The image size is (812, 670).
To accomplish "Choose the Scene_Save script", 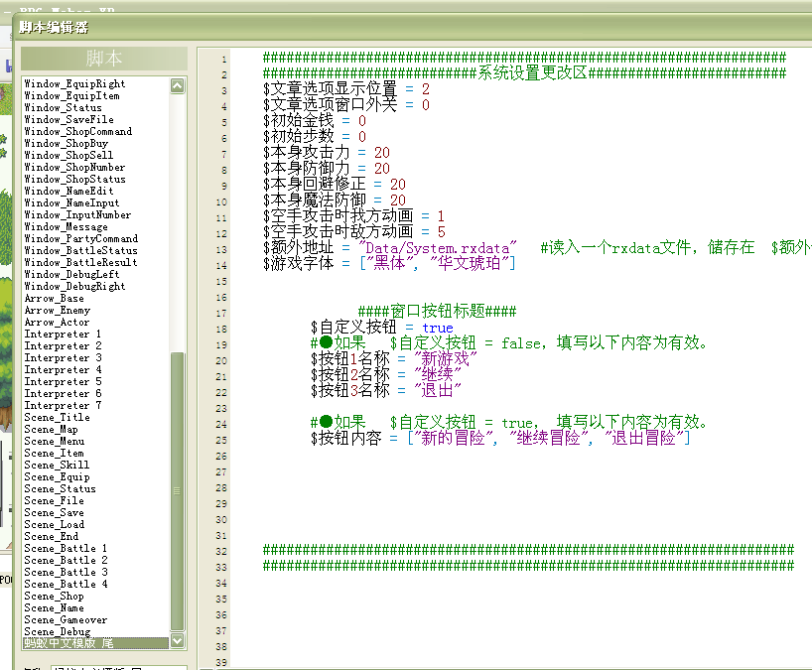I will 54,512.
